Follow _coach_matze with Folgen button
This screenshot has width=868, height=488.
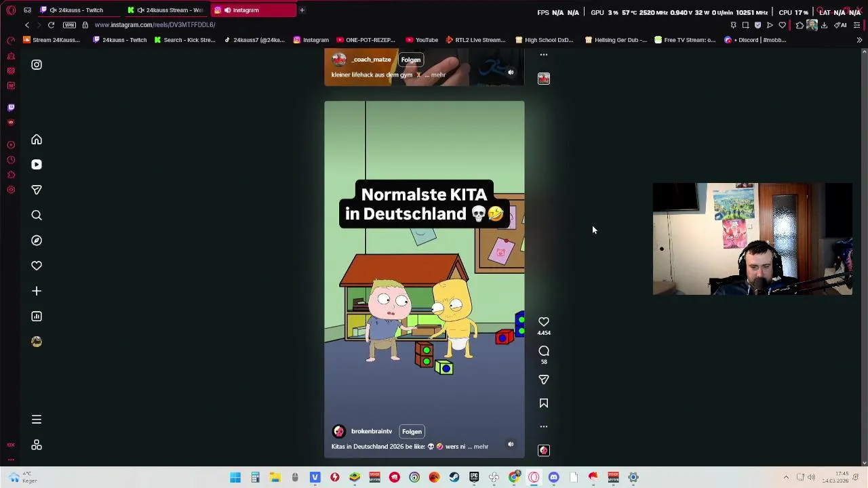pos(410,60)
